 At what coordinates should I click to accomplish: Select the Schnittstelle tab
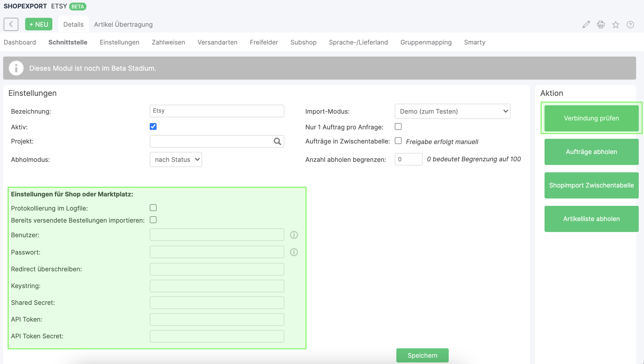pos(68,42)
